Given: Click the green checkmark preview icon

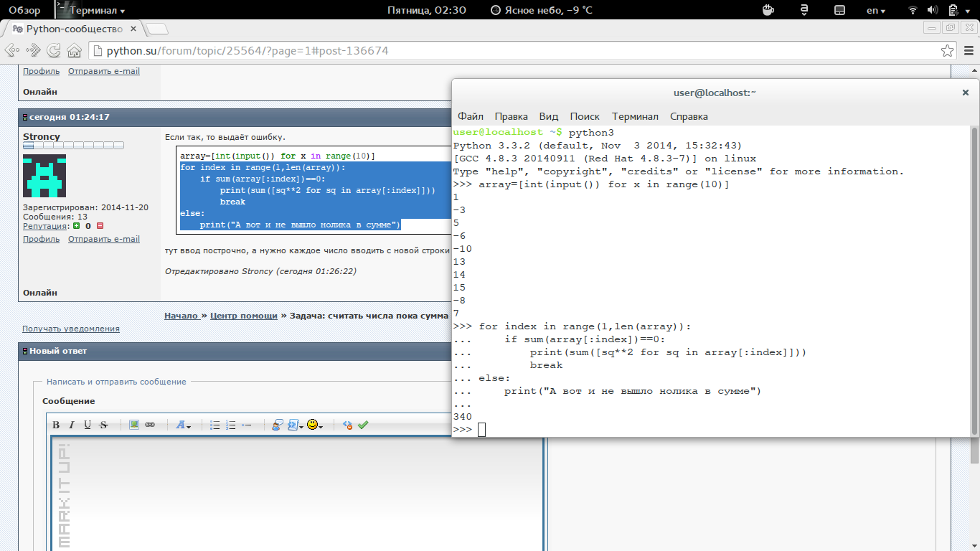Looking at the screenshot, I should (x=363, y=425).
